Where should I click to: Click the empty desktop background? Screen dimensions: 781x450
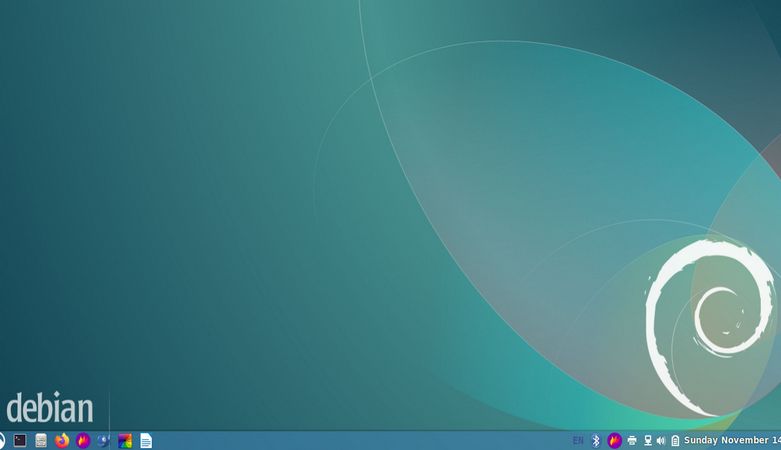point(200,200)
